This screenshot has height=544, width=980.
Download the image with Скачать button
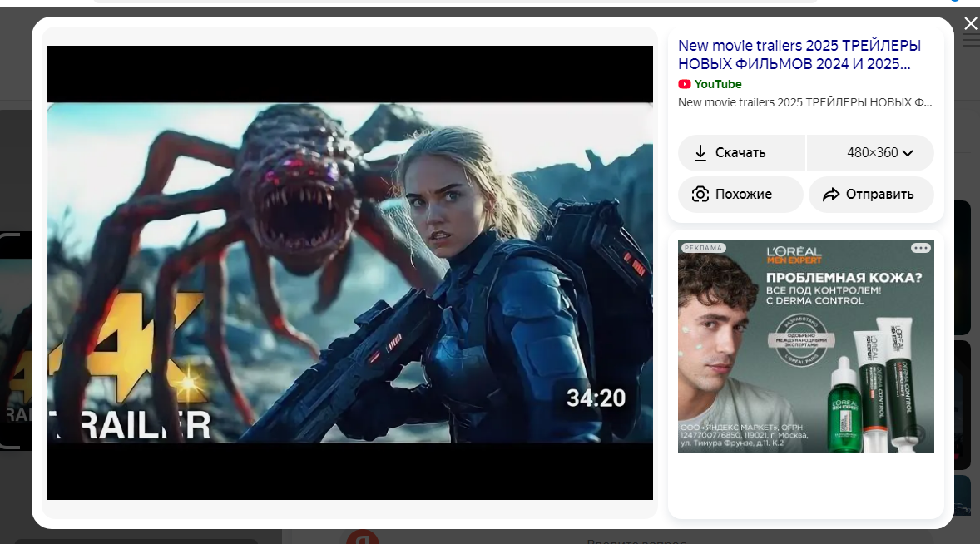(741, 153)
